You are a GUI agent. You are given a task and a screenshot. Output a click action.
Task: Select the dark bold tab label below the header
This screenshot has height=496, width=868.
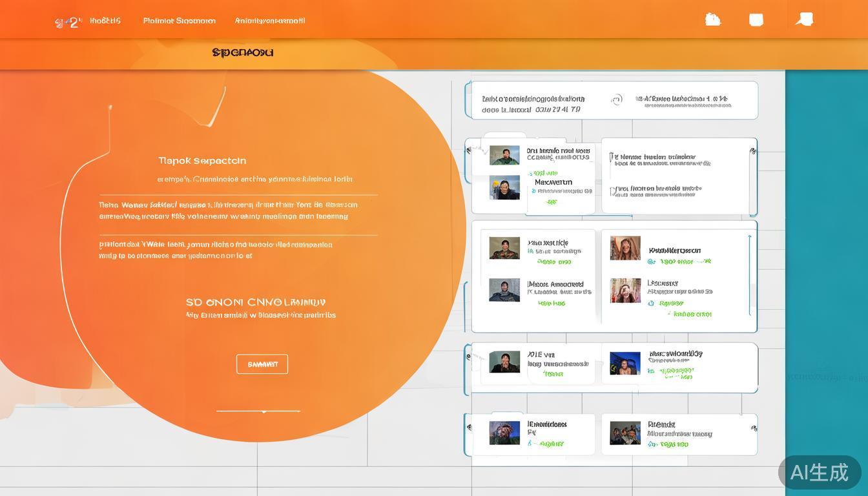click(x=242, y=52)
